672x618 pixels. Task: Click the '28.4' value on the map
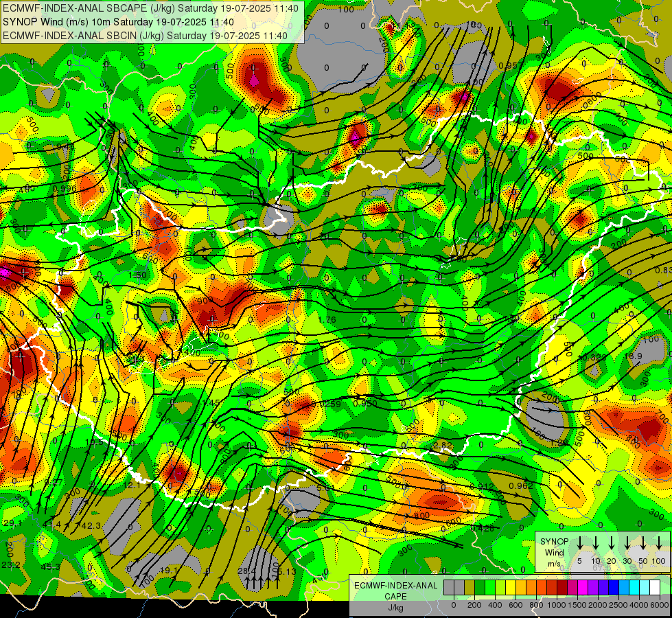click(x=246, y=571)
